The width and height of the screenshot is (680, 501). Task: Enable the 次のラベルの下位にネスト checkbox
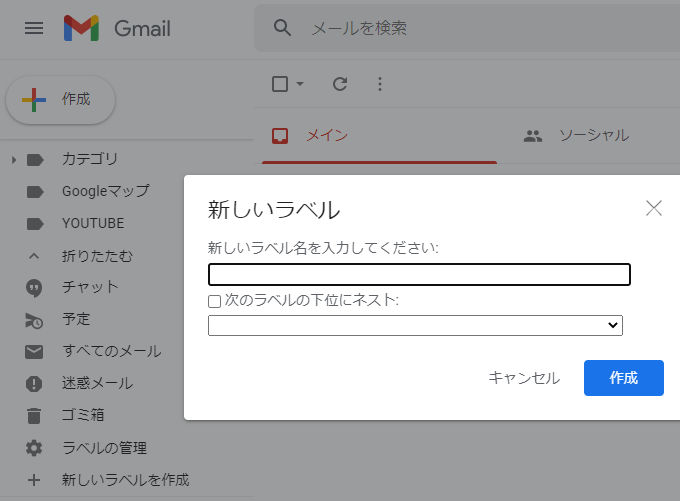[214, 301]
